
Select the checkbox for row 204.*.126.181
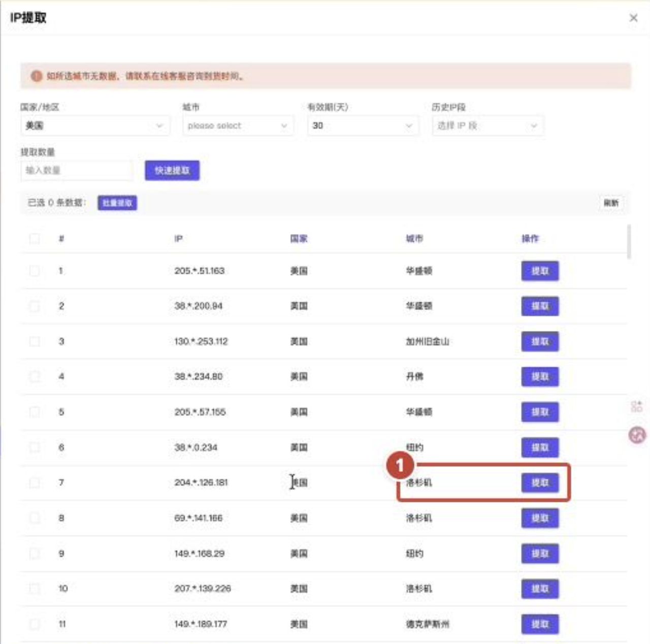pyautogui.click(x=35, y=482)
